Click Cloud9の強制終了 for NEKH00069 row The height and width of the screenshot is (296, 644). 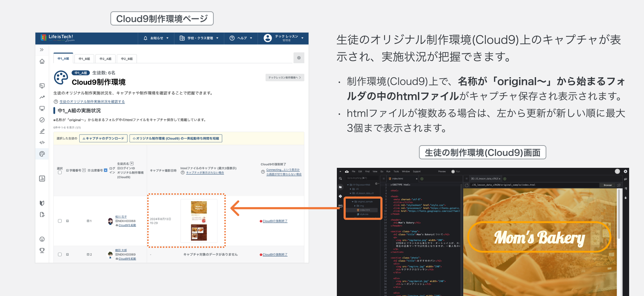pyautogui.click(x=275, y=255)
